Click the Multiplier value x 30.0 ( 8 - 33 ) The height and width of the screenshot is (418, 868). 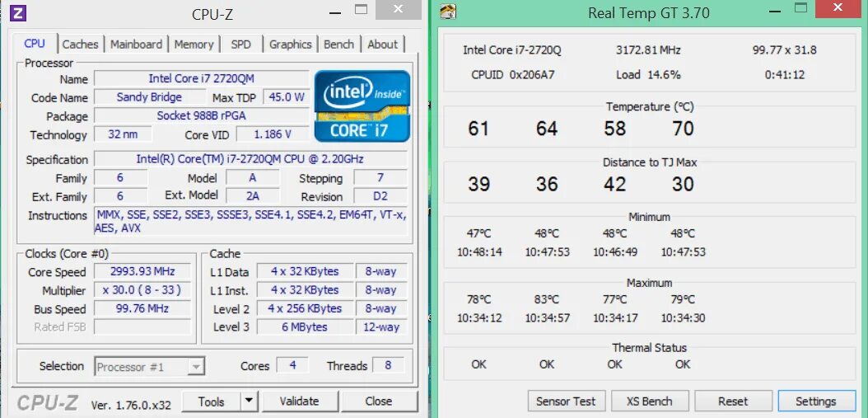coord(142,290)
